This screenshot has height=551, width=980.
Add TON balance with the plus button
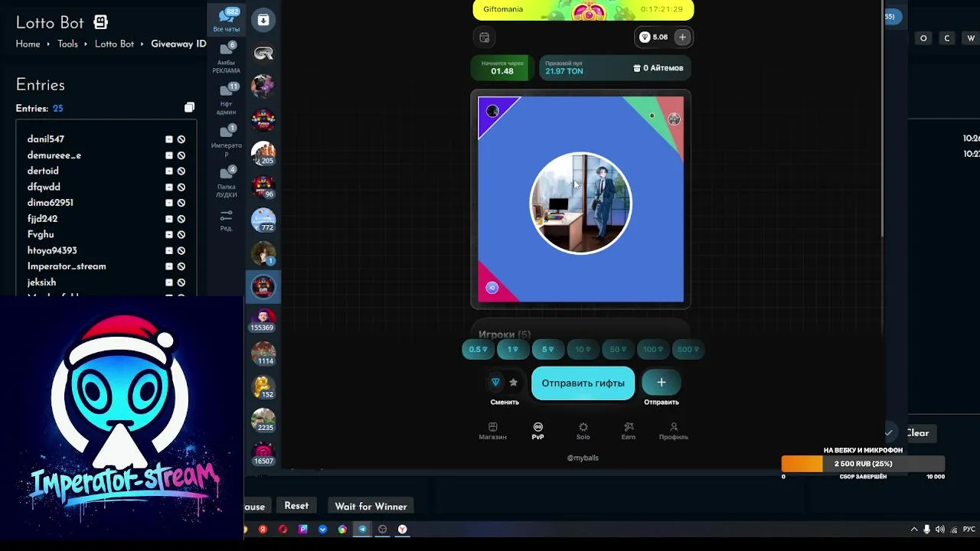[x=682, y=37]
